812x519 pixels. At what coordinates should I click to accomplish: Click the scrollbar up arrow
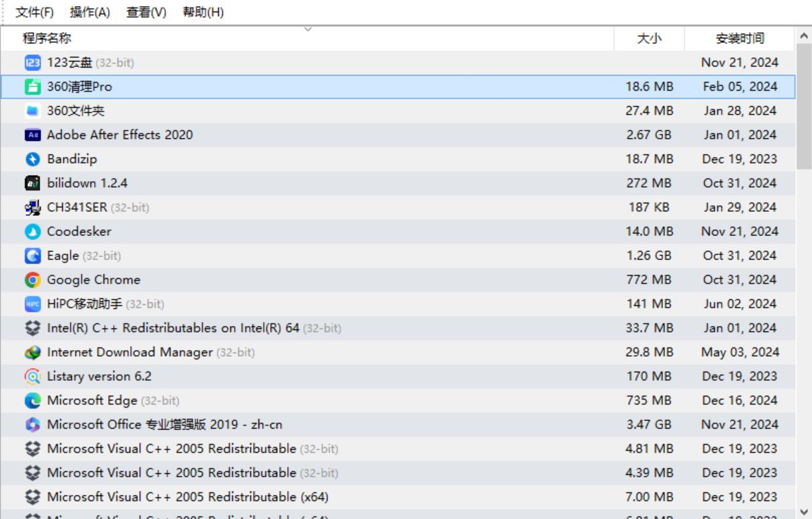[x=804, y=36]
